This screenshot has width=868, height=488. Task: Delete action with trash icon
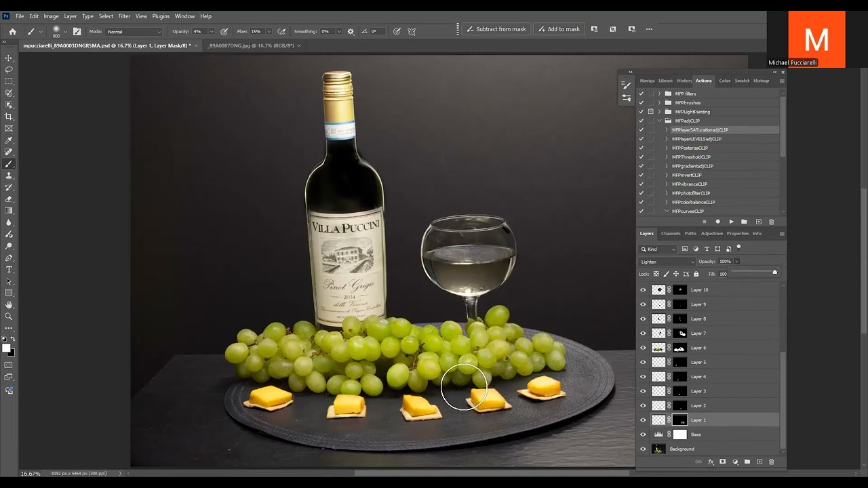[771, 222]
